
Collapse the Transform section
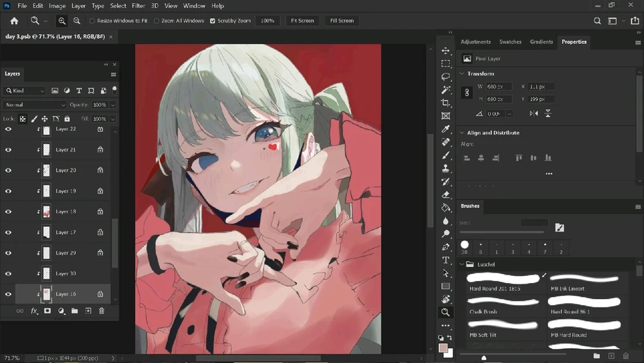(462, 74)
